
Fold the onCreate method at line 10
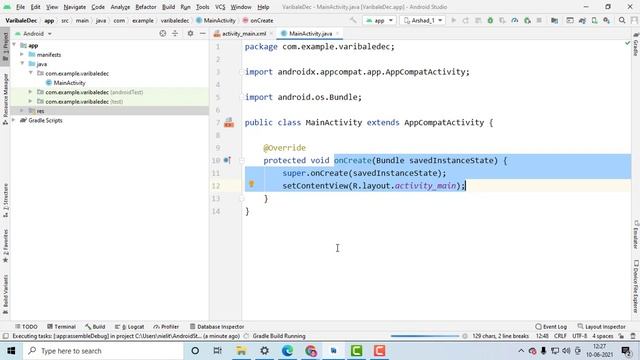coord(242,160)
